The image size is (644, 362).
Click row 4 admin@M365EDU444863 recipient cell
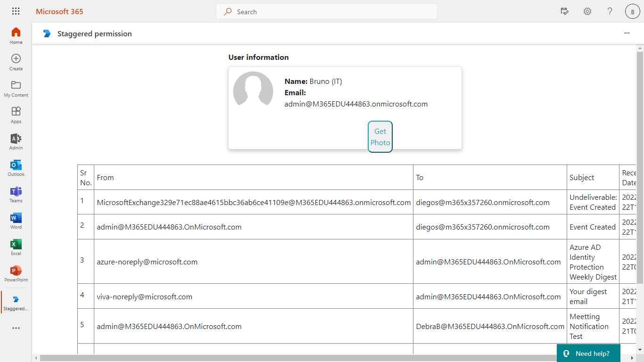(490, 296)
